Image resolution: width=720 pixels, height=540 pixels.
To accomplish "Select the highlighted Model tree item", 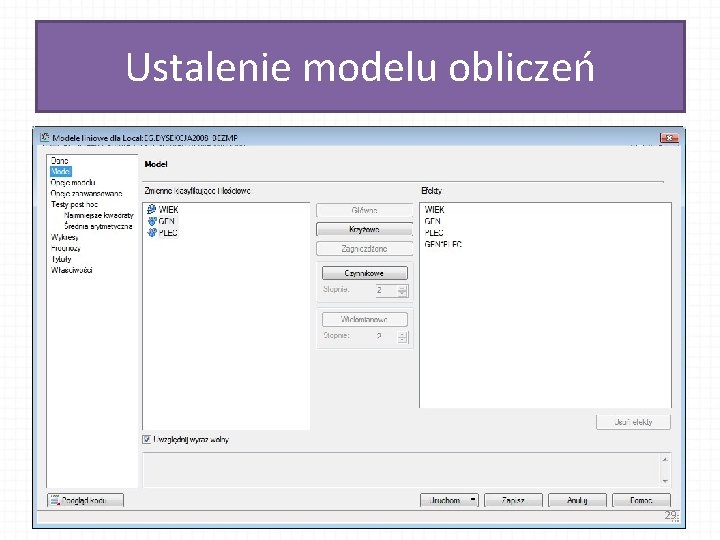I will pyautogui.click(x=61, y=171).
